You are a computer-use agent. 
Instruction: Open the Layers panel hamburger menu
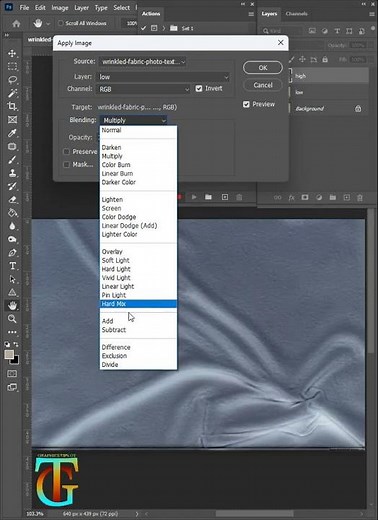372,14
